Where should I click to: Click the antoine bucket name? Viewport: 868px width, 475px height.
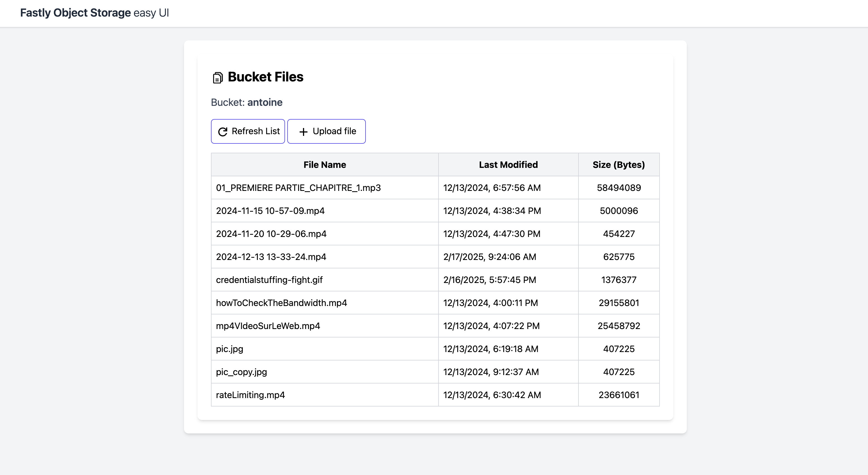point(265,102)
